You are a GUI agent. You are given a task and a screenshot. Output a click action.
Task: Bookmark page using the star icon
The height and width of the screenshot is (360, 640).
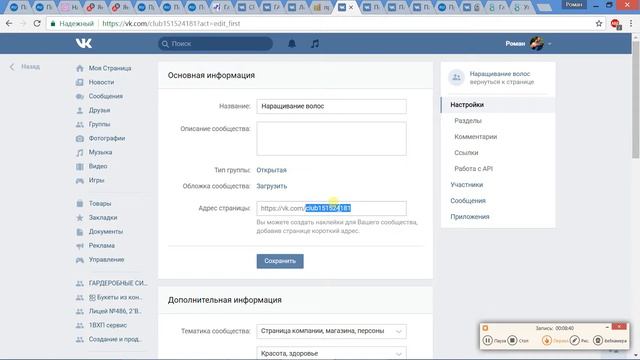599,24
